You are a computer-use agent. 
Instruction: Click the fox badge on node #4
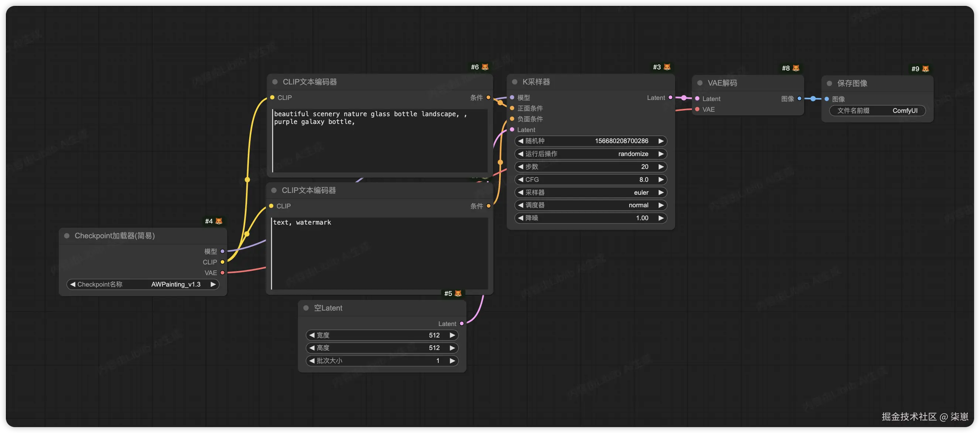pyautogui.click(x=219, y=221)
